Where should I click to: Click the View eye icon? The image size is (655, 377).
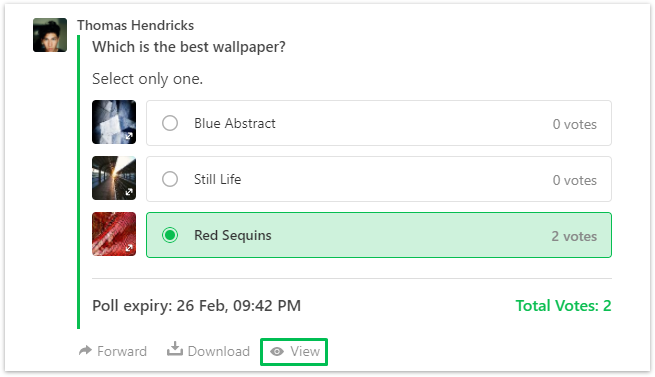tap(277, 352)
